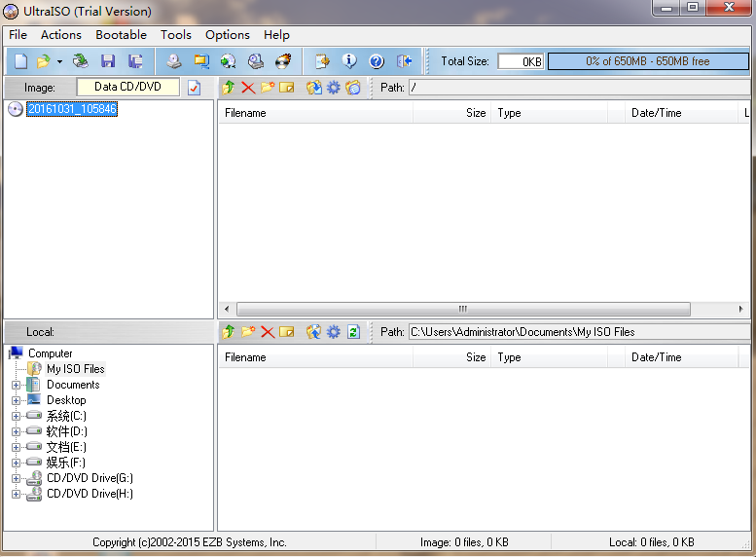Viewport: 756px width, 557px height.
Task: Click the checkmark page icon beside Data CD/DVD
Action: pos(194,88)
